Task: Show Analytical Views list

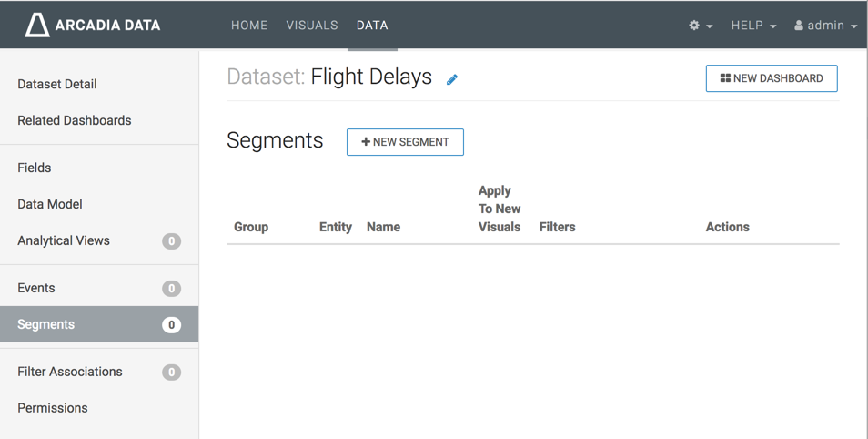Action: 64,240
